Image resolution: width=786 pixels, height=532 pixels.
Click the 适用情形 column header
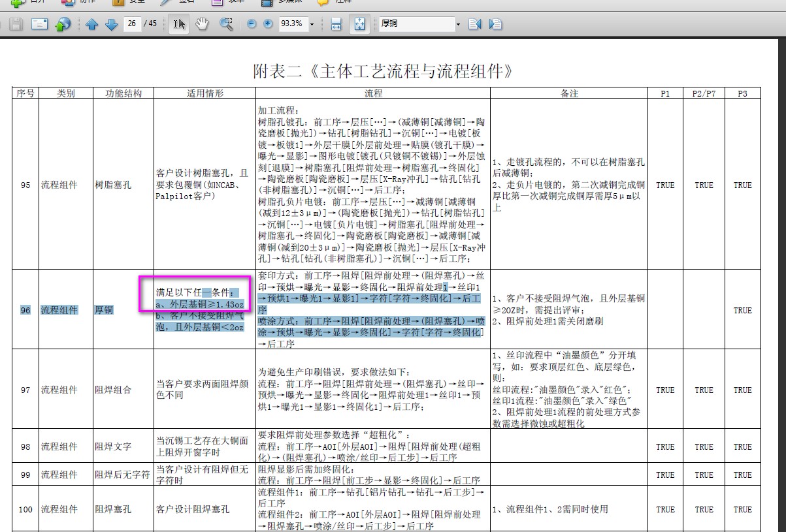pos(205,93)
